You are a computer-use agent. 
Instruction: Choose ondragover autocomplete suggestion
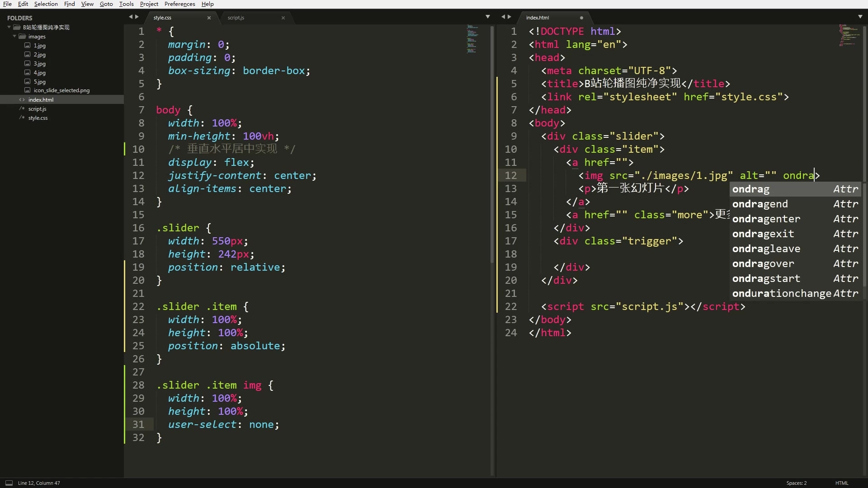(x=795, y=264)
